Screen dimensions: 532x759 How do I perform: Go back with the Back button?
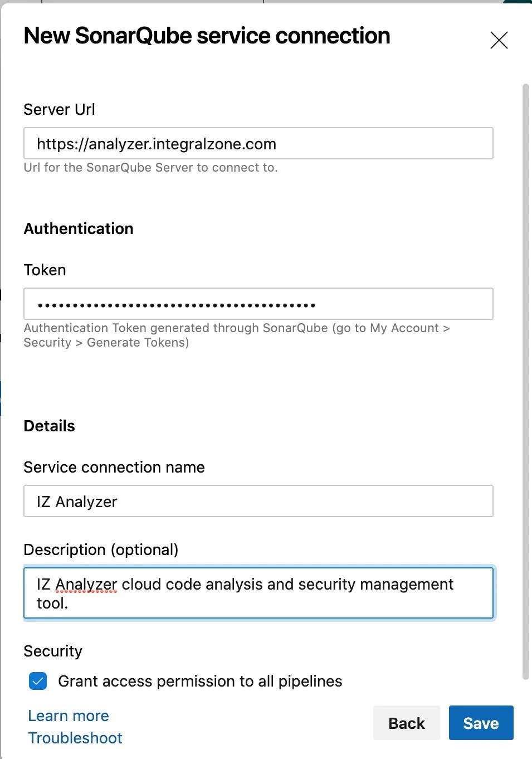407,723
